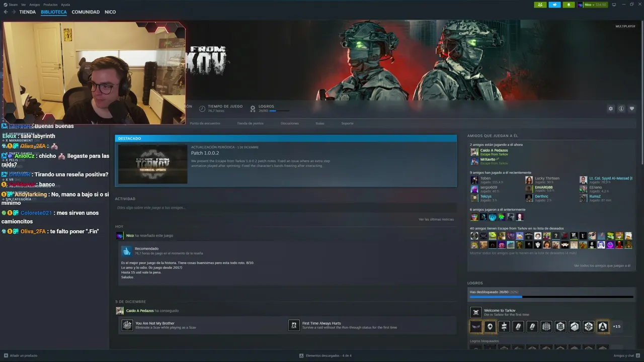This screenshot has height=362, width=644.
Task: Click the activity comment input field
Action: click(x=285, y=208)
